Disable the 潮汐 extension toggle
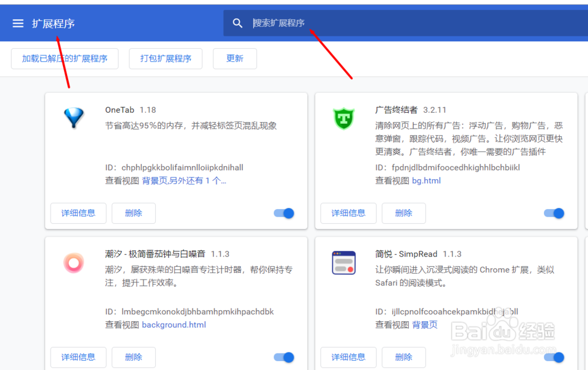The image size is (588, 370). (284, 358)
